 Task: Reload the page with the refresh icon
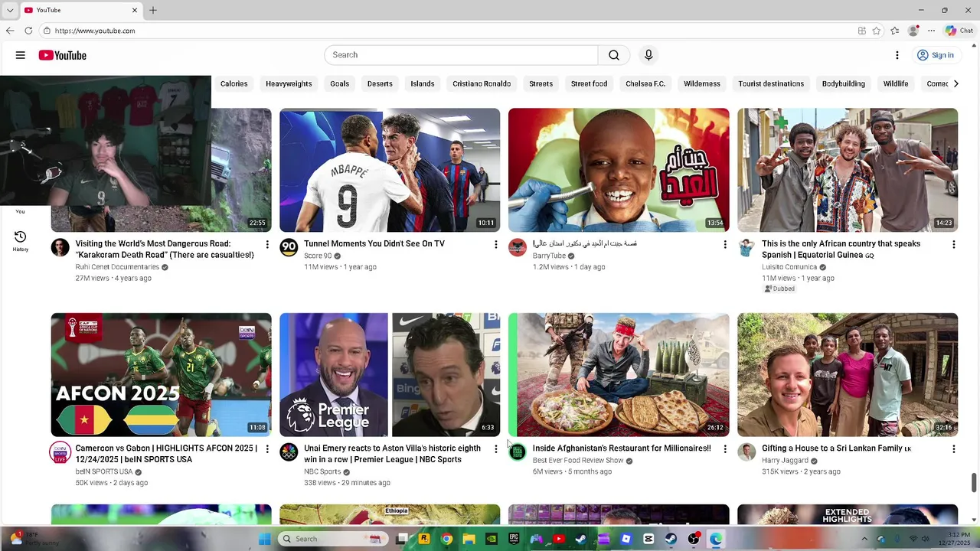[x=28, y=31]
